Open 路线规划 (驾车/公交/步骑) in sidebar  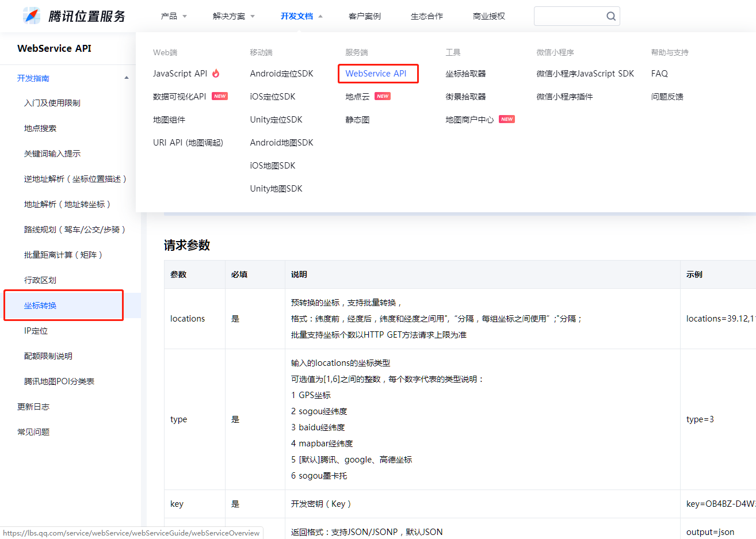(75, 230)
